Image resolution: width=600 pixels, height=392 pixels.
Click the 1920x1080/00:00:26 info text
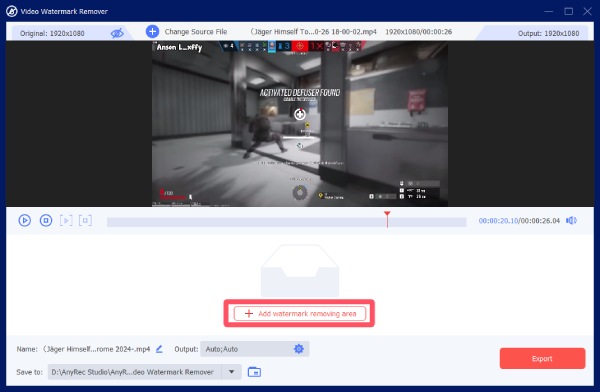coord(419,32)
